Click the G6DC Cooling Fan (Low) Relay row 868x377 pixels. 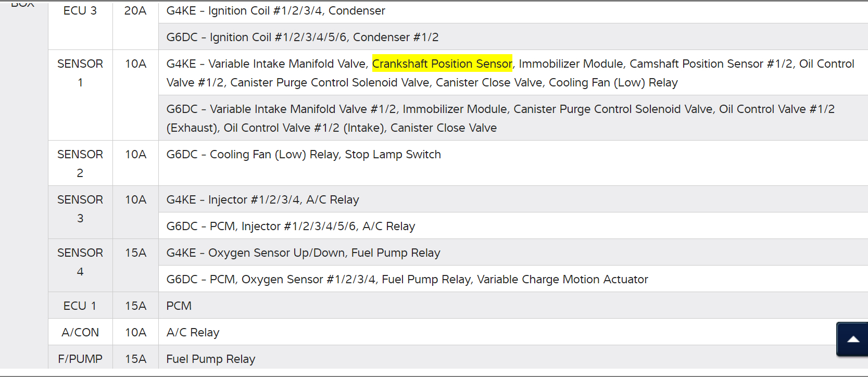(x=304, y=155)
